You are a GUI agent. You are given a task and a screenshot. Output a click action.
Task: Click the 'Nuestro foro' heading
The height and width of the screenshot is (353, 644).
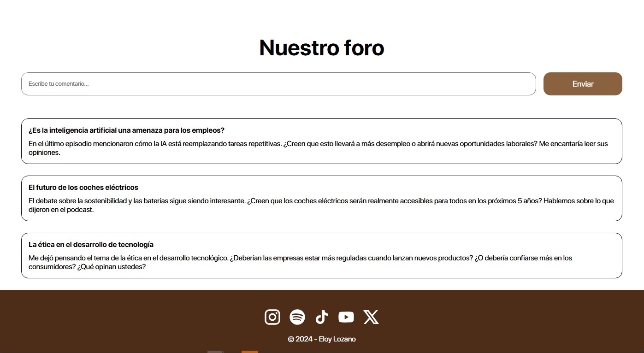[322, 47]
